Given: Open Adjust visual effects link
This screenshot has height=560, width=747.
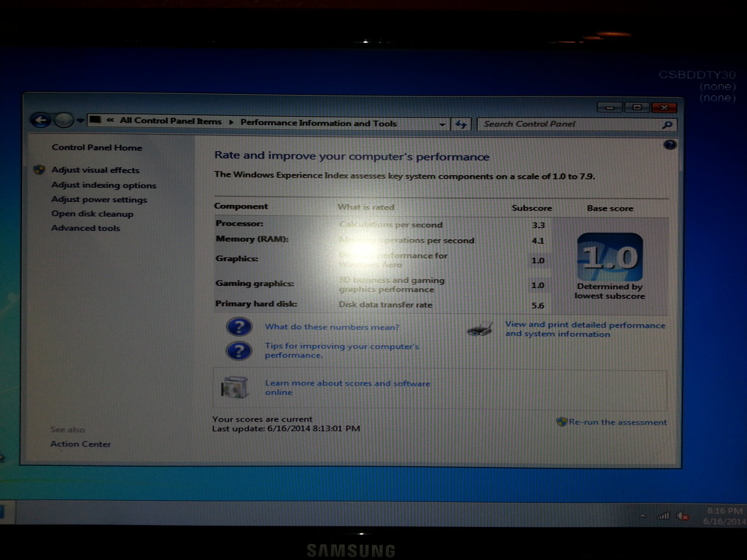Looking at the screenshot, I should tap(95, 170).
